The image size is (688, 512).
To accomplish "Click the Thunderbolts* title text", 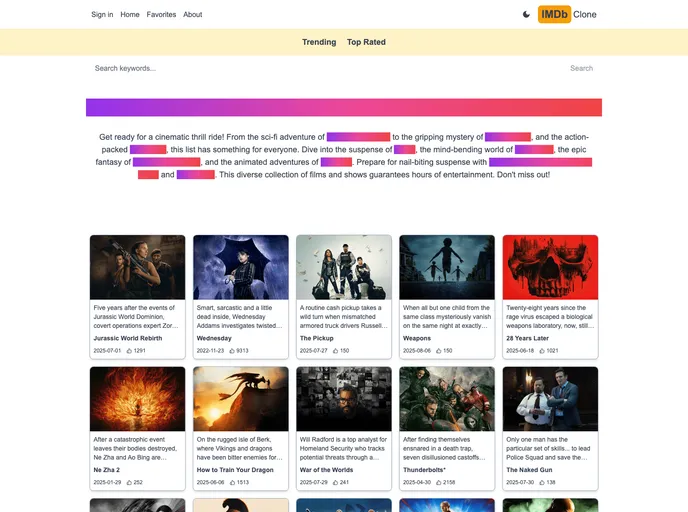I will tap(424, 470).
